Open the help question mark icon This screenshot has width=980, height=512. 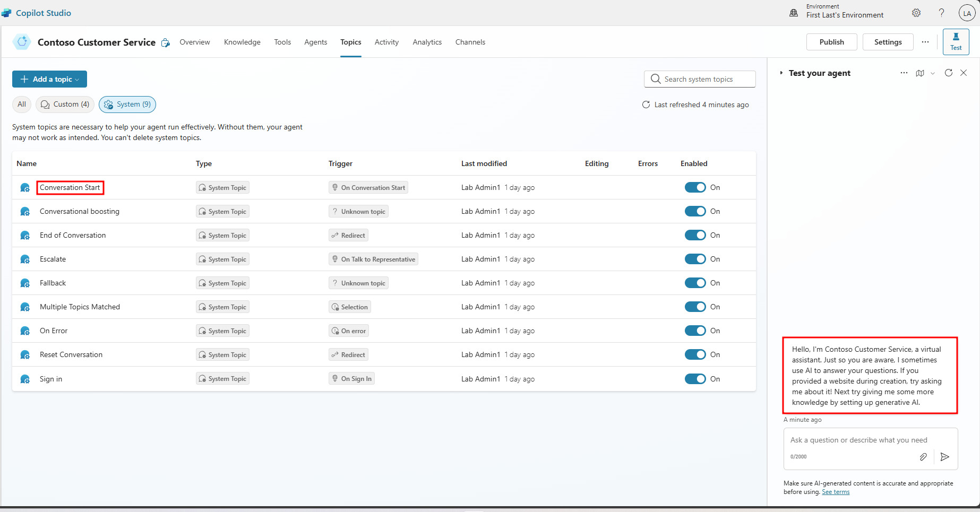point(941,13)
